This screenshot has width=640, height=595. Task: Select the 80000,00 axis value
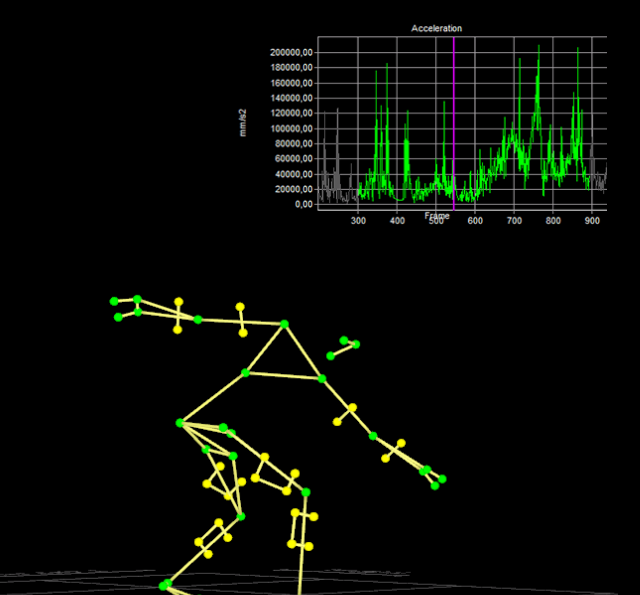[293, 144]
